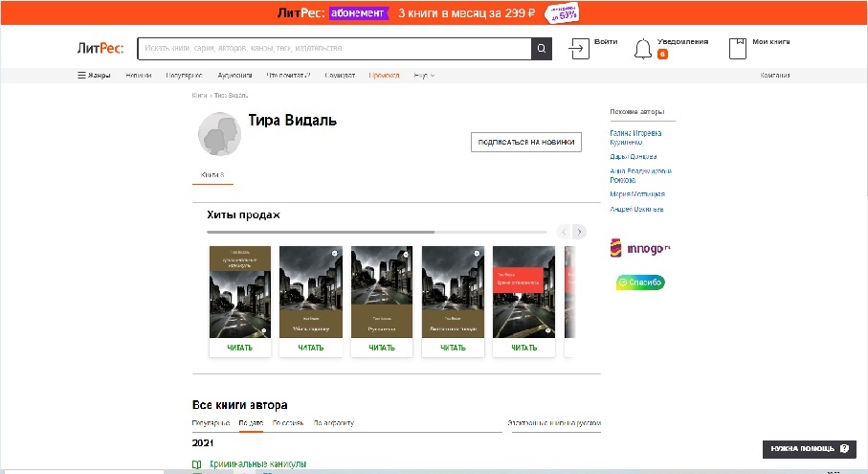The width and height of the screenshot is (868, 474).
Task: Click the Нужна помощь help button
Action: click(810, 449)
